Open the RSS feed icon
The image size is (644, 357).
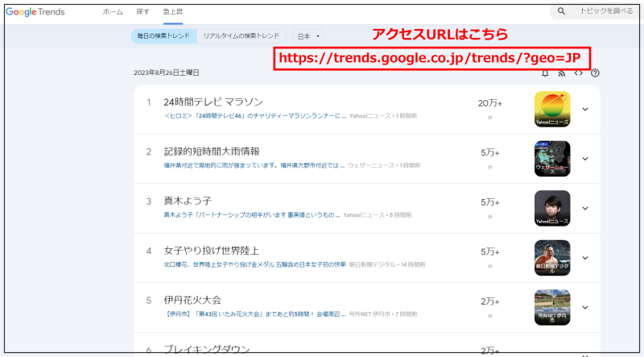pos(562,73)
